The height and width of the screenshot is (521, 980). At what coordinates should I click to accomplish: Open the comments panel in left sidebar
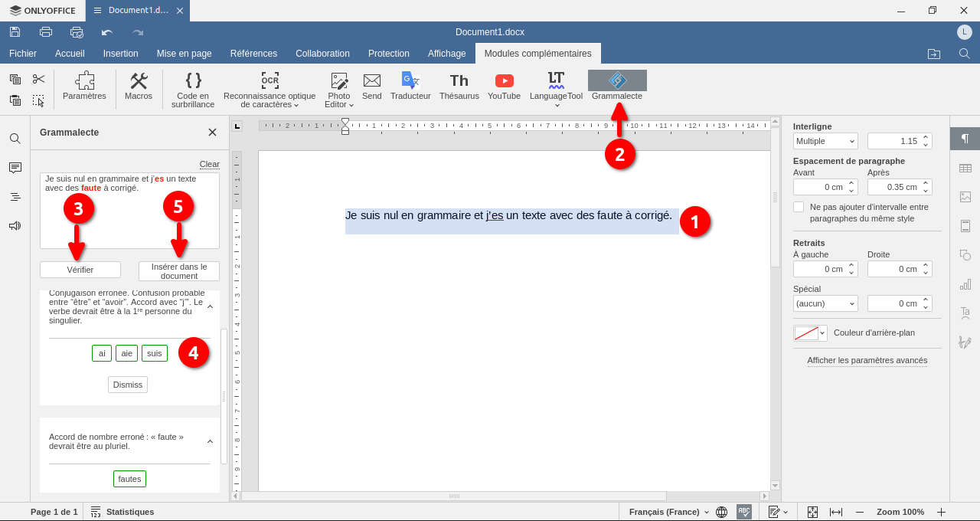15,168
